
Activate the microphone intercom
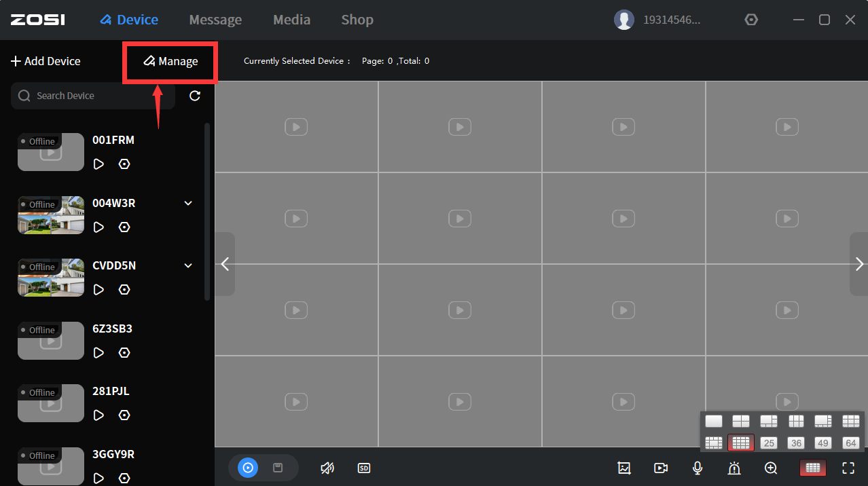(x=698, y=468)
